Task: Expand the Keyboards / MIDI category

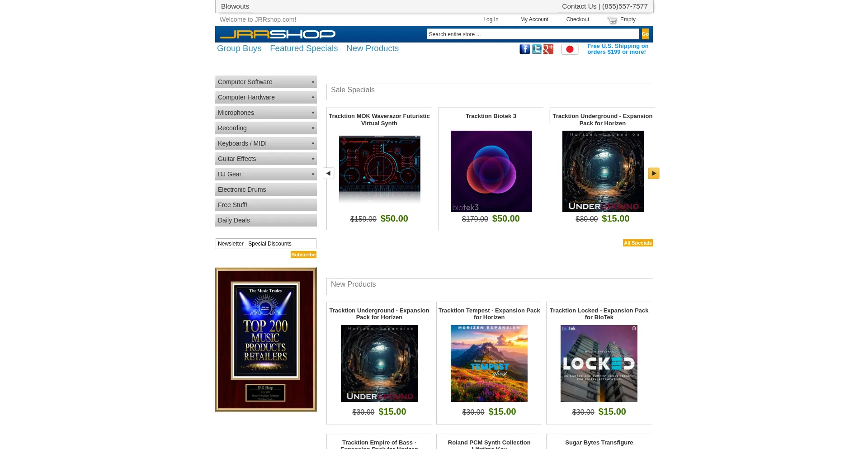Action: coord(266,143)
